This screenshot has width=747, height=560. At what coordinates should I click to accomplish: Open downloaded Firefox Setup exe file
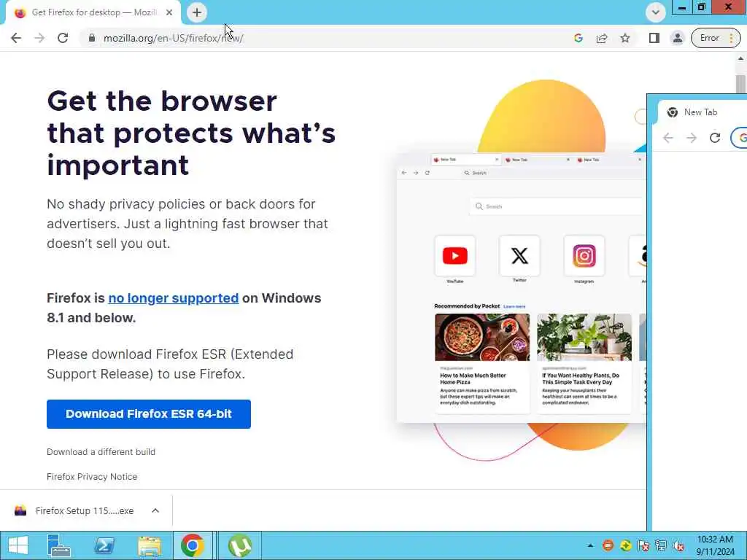pos(85,511)
